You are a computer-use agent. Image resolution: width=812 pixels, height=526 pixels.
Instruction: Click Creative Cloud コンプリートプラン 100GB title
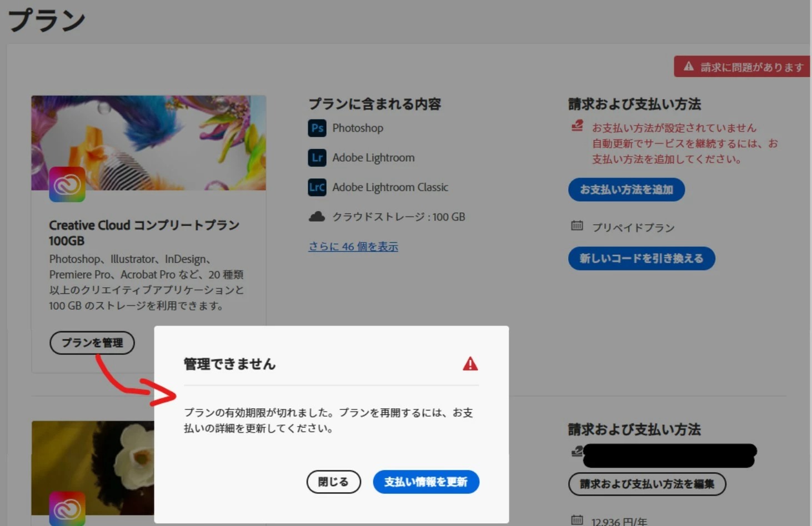pos(144,233)
